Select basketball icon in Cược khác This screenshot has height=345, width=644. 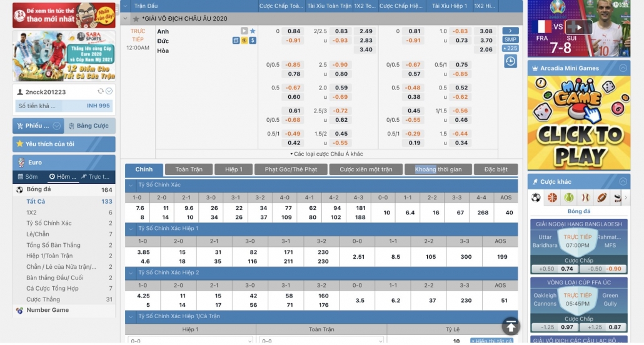[x=552, y=197]
